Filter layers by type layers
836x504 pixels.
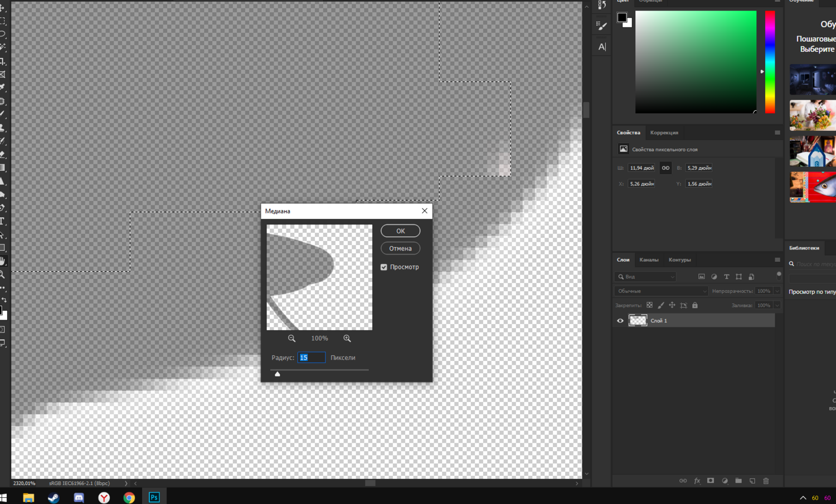(726, 277)
